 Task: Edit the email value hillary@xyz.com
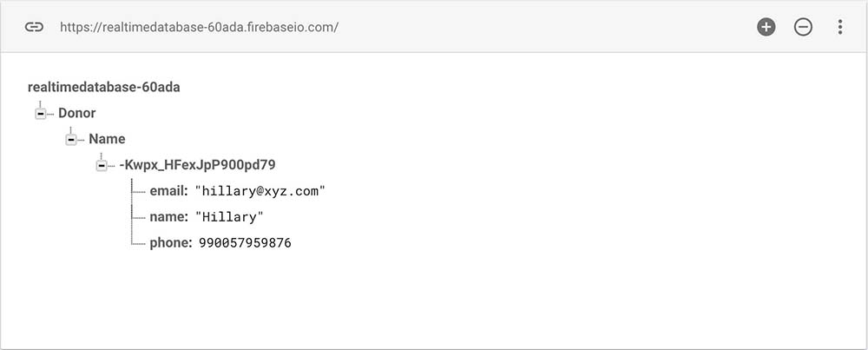(x=260, y=191)
